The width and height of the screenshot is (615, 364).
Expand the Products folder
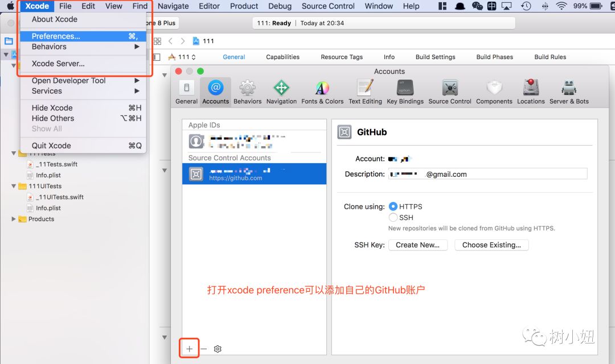point(14,218)
